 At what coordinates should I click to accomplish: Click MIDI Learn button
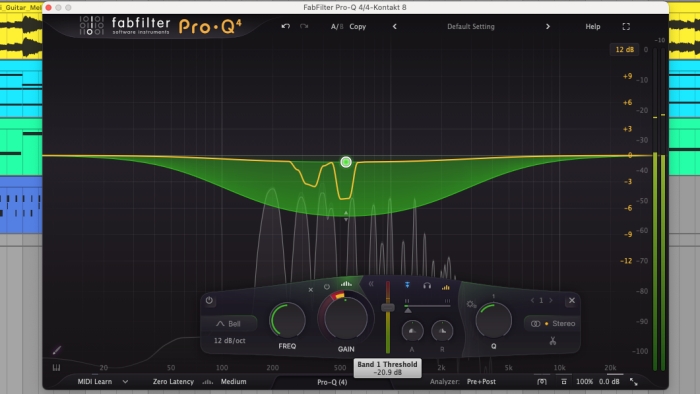tap(95, 382)
